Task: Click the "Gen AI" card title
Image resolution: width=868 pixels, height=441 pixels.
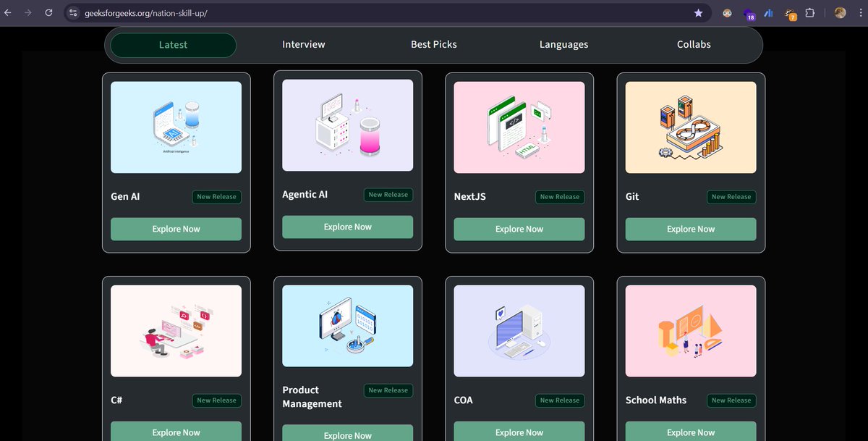Action: click(125, 196)
